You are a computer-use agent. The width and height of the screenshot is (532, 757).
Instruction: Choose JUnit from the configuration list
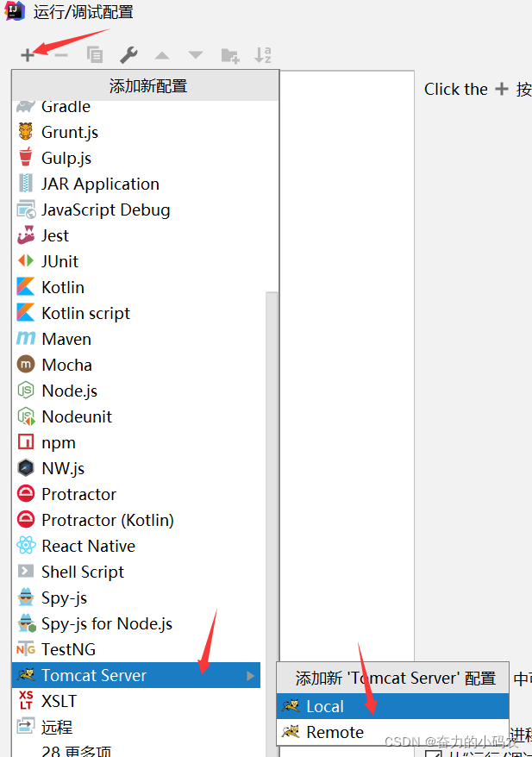click(x=59, y=261)
